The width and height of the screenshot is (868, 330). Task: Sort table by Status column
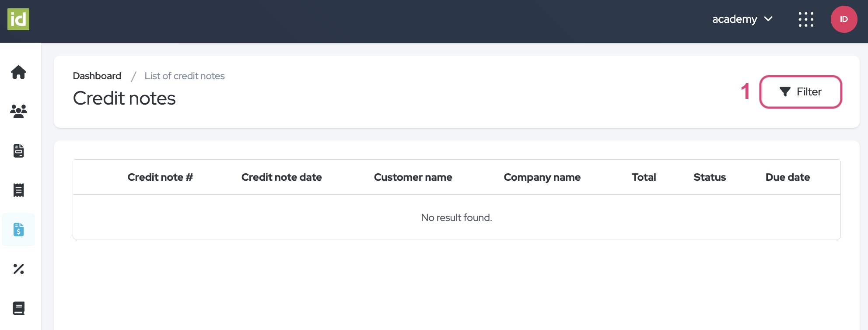click(x=709, y=177)
